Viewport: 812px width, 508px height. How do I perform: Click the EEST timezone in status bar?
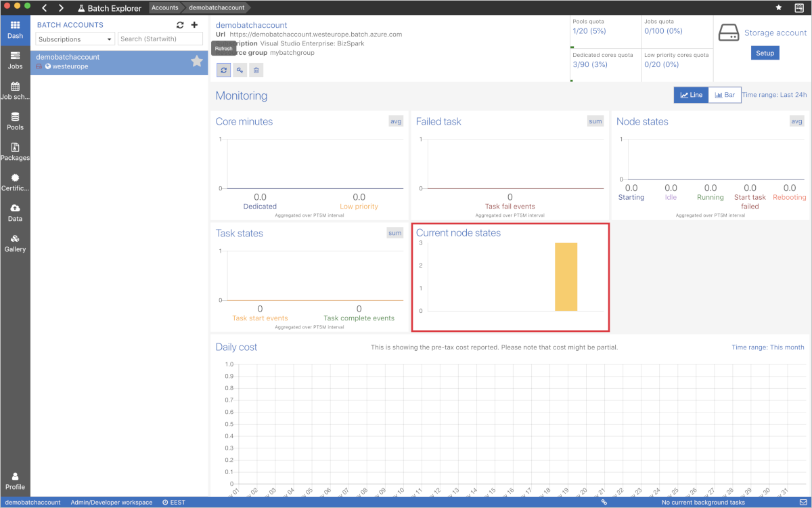[174, 503]
